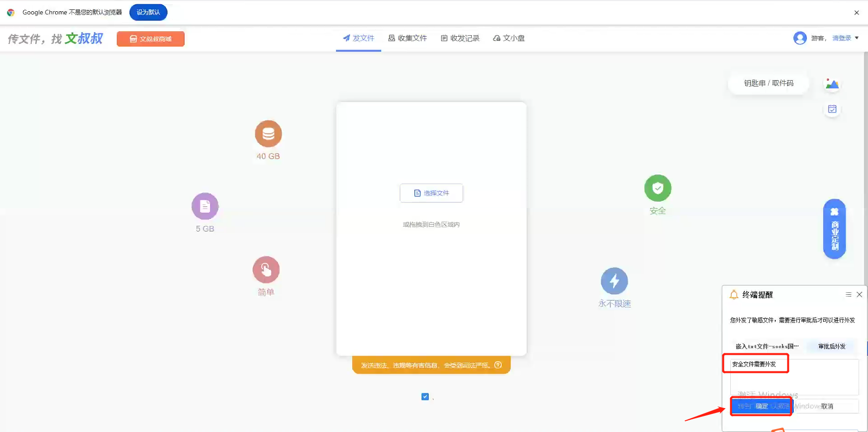Image resolution: width=868 pixels, height=432 pixels.
Task: Open 钥匙串 / 取件码 button
Action: (769, 83)
